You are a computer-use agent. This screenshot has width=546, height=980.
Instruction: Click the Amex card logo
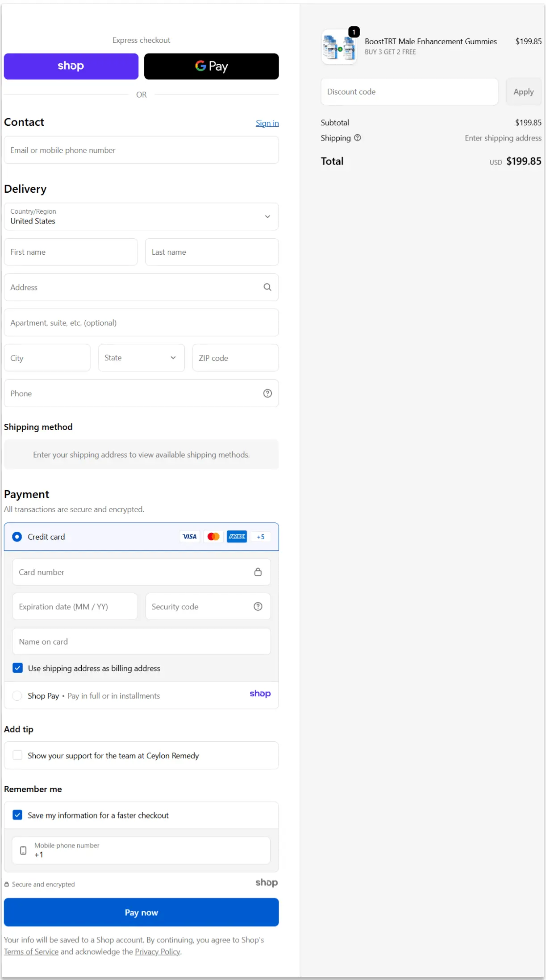(237, 537)
